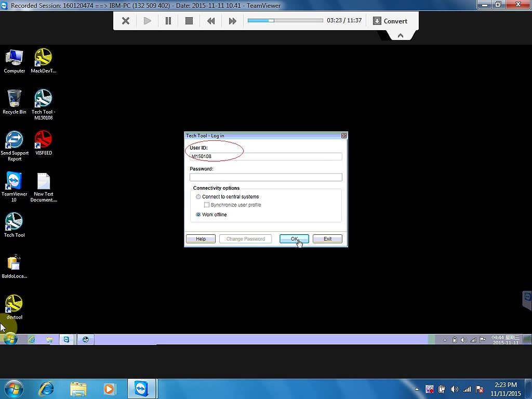Open the Action Center flag in the recorded session tray
Image resolution: width=532 pixels, height=399 pixels.
click(x=483, y=340)
